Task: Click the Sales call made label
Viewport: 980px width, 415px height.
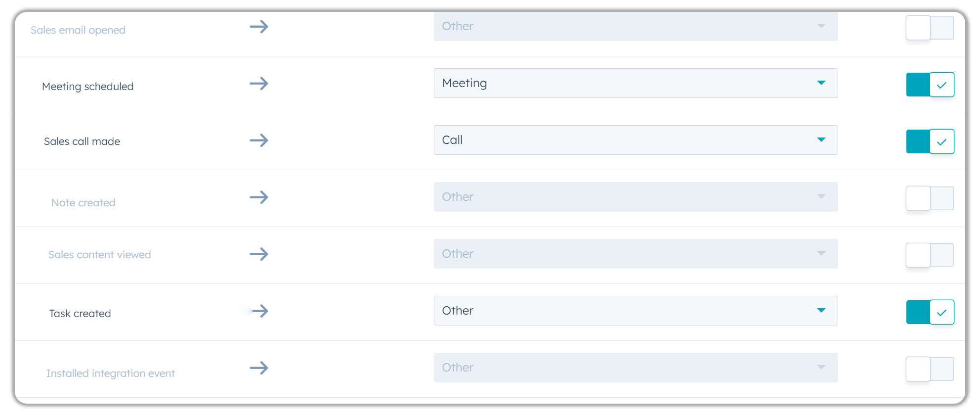Action: tap(82, 141)
